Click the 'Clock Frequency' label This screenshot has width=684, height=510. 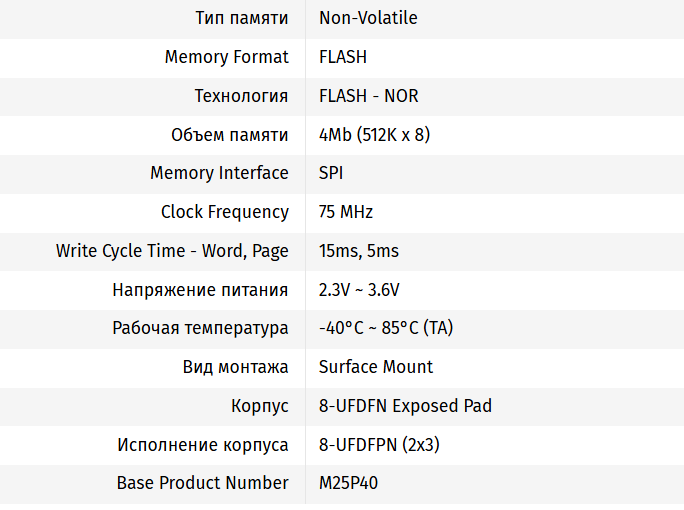pyautogui.click(x=225, y=212)
